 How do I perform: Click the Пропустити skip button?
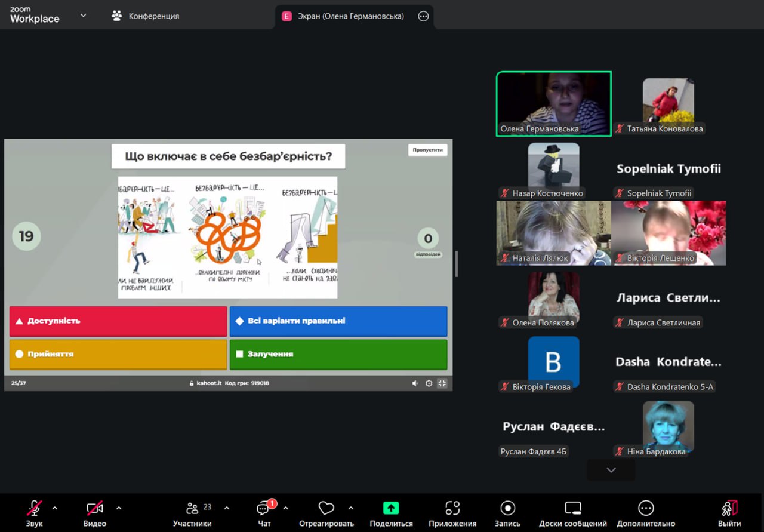(x=427, y=150)
